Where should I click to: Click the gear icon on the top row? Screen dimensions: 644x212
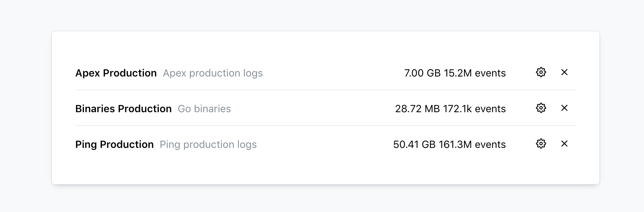point(541,72)
